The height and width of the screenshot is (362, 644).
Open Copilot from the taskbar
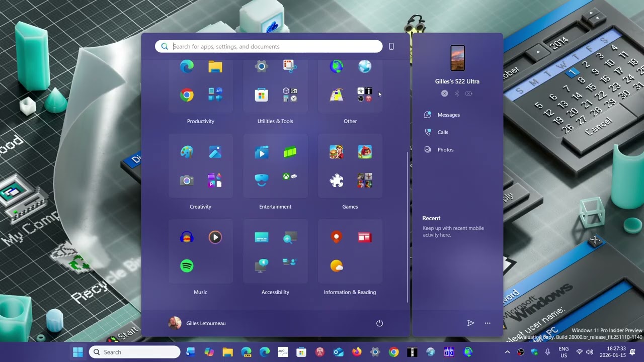tap(209, 352)
